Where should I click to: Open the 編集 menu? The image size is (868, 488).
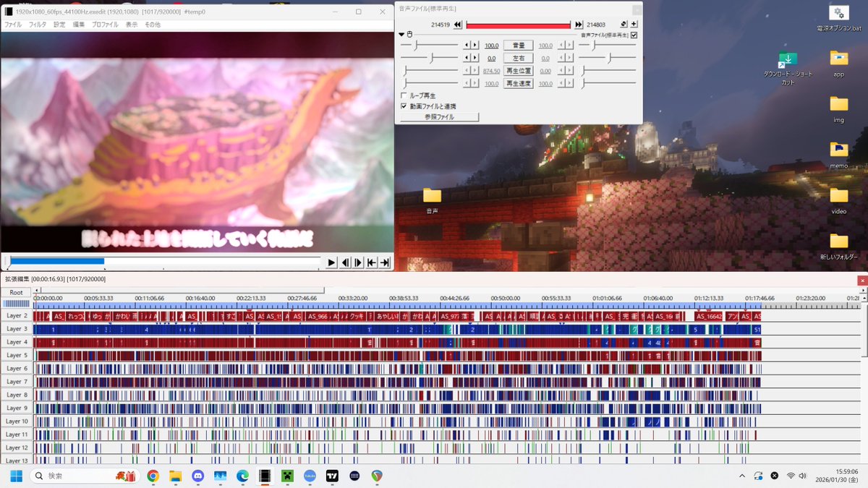pos(79,25)
